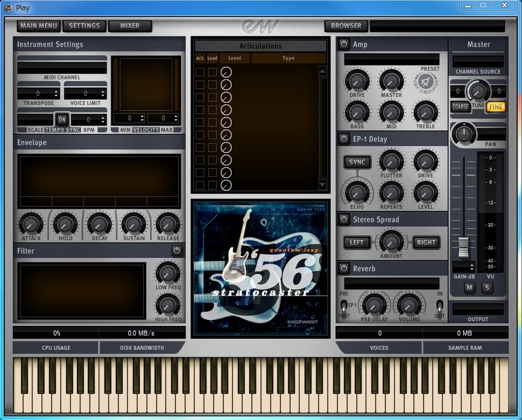Viewport: 522px width, 420px height.
Task: Click the Amp DRIVE knob
Action: pos(357,81)
